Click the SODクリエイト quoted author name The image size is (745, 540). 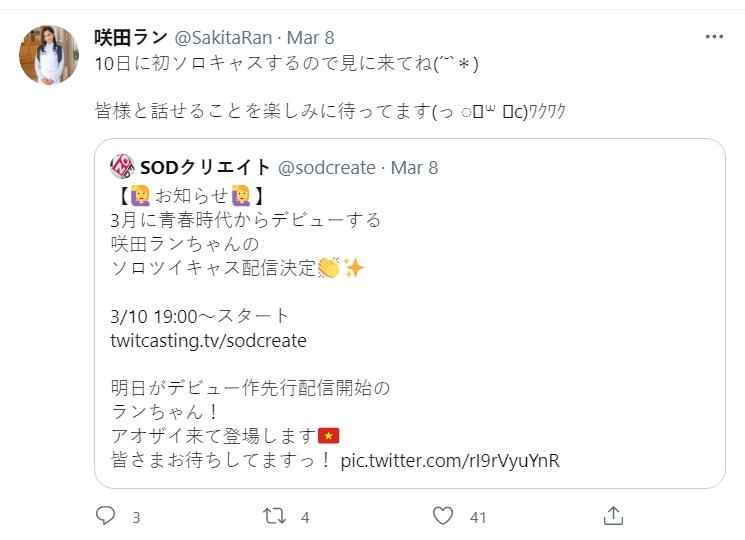[205, 167]
